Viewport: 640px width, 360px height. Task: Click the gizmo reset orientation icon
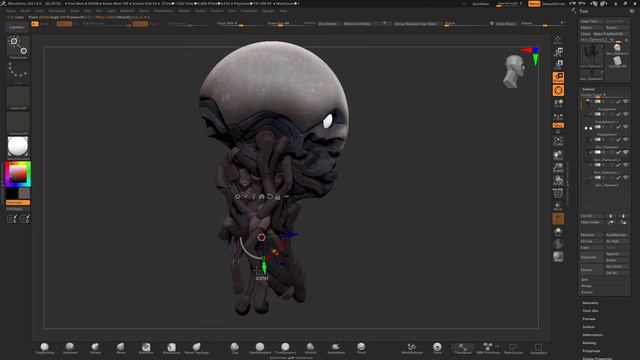click(270, 197)
